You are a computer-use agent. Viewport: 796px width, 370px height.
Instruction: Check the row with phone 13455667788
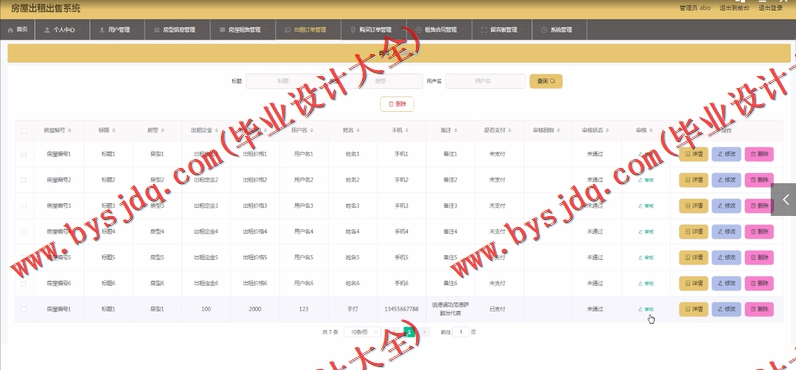pyautogui.click(x=24, y=309)
